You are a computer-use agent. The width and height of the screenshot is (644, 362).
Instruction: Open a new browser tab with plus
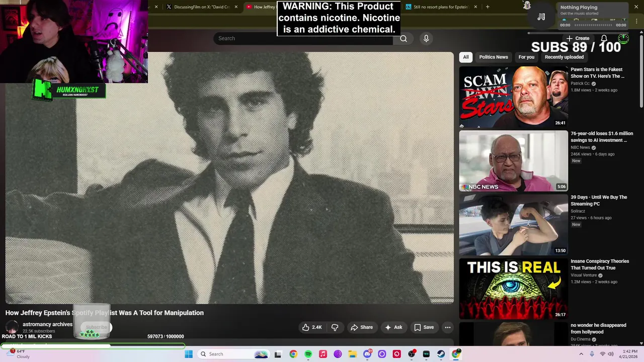coord(488,7)
